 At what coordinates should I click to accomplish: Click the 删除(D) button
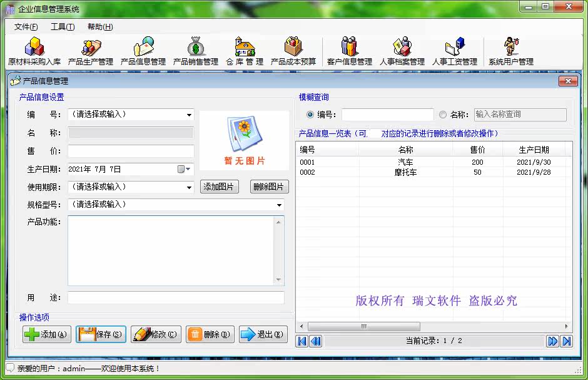tap(210, 334)
